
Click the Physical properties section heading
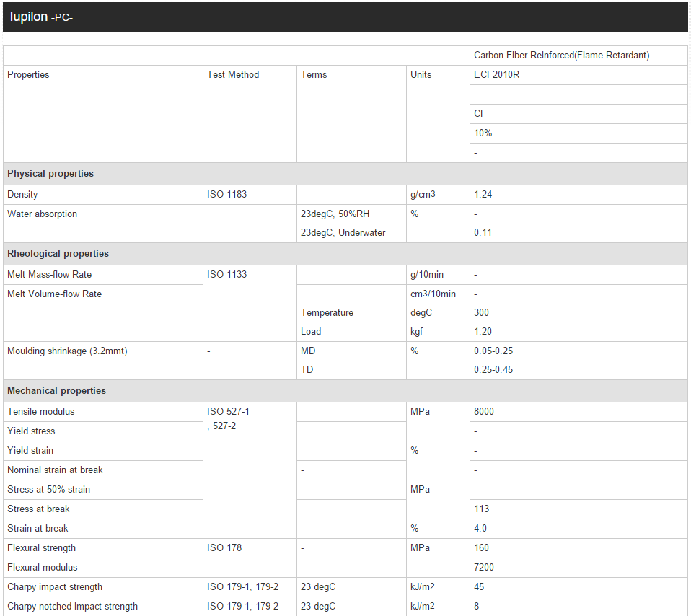(50, 173)
